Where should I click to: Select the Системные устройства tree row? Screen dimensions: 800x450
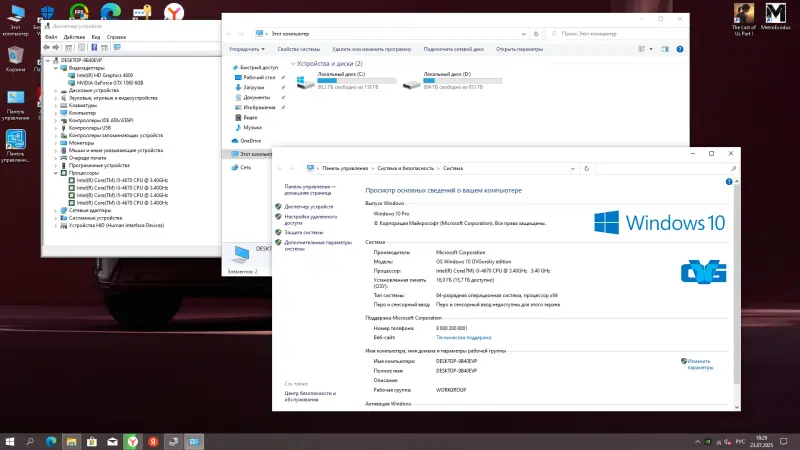point(95,218)
